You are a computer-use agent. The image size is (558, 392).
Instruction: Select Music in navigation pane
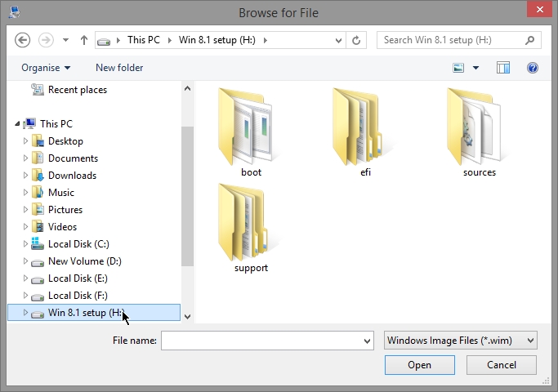[x=61, y=193]
